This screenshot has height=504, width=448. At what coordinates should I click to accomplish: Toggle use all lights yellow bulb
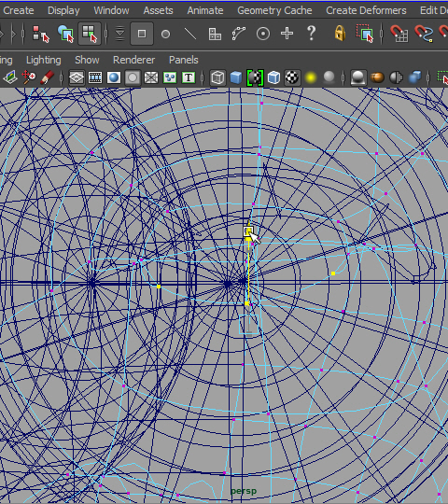[311, 77]
